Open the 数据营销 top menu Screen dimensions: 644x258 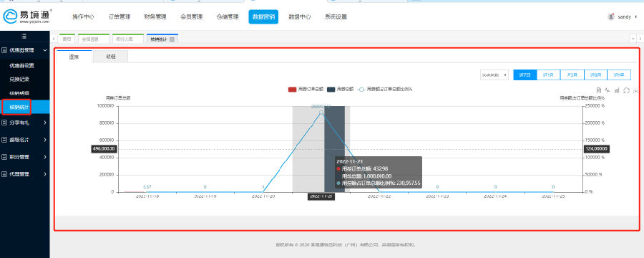pyautogui.click(x=263, y=17)
